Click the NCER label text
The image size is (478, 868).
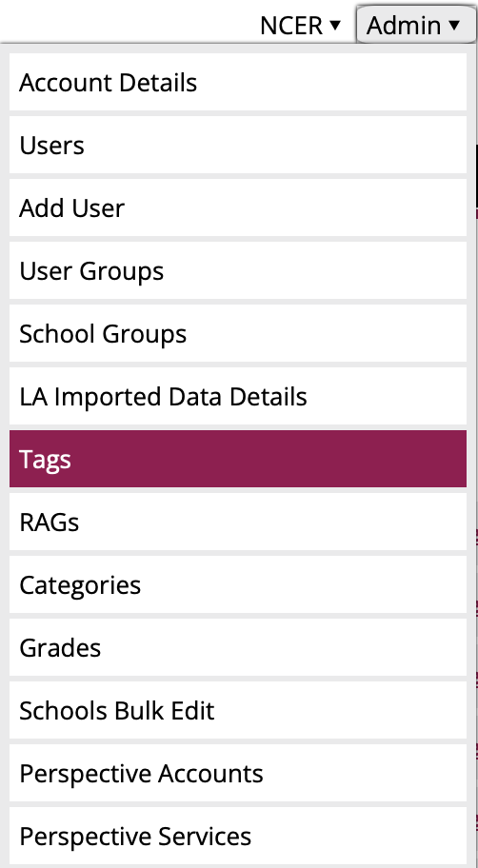(291, 26)
